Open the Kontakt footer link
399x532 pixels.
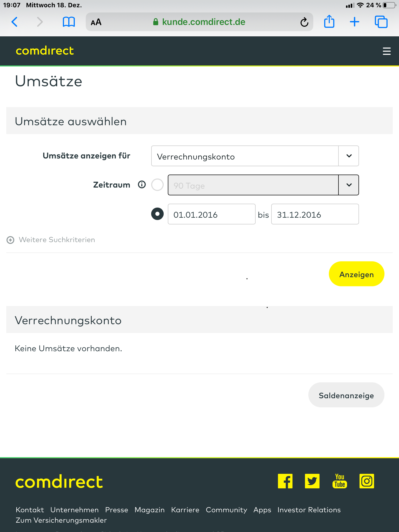pos(30,510)
